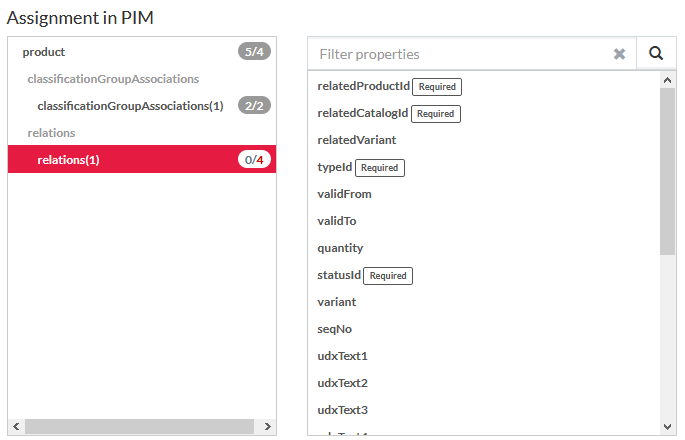Click the 0/4 badge on relations(1)
This screenshot has height=440, width=685.
[x=254, y=159]
